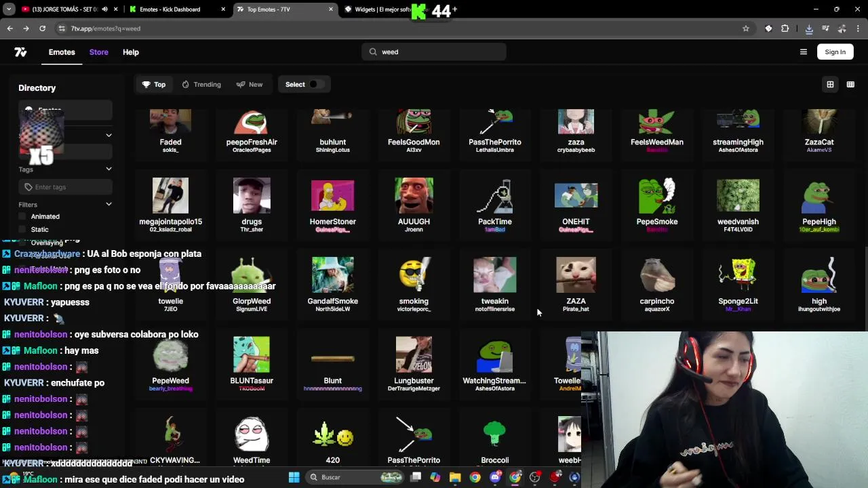Click the search magnifier icon beside 'weed'
The height and width of the screenshot is (488, 868).
(x=373, y=52)
